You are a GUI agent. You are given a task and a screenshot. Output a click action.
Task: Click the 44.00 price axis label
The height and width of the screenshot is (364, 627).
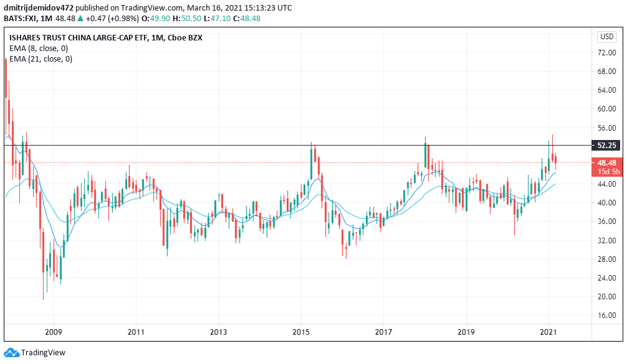pyautogui.click(x=606, y=184)
